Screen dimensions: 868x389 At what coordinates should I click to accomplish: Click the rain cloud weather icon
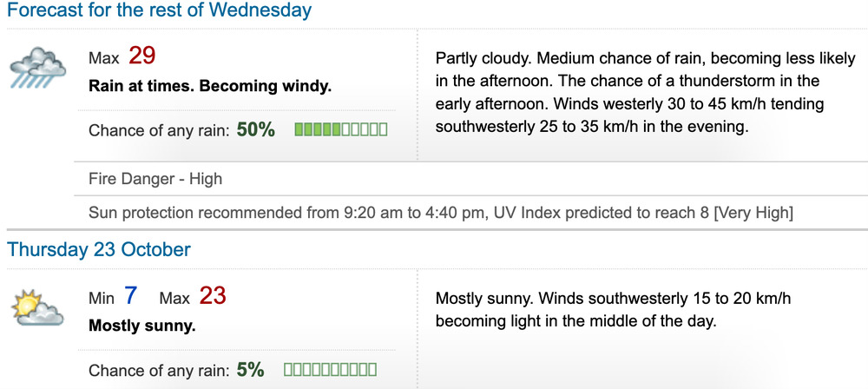coord(37,68)
